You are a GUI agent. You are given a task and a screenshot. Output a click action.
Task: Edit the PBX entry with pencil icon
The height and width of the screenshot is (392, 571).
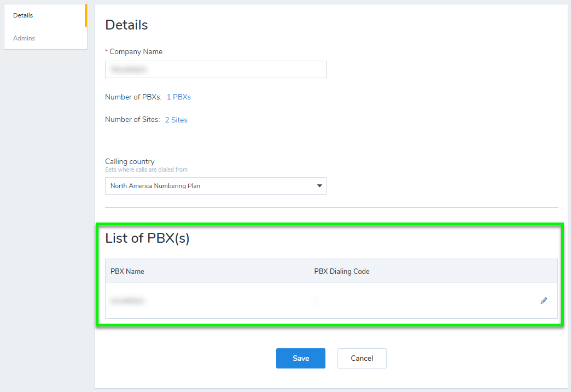click(x=544, y=301)
